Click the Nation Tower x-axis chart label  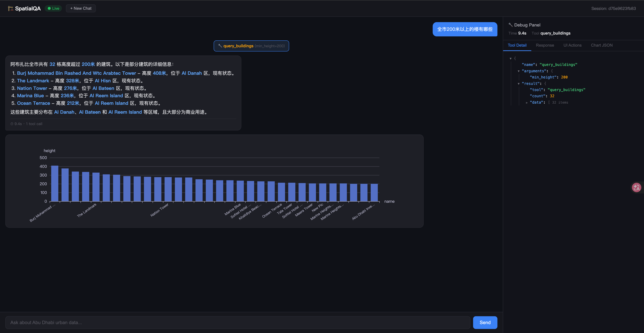159,210
